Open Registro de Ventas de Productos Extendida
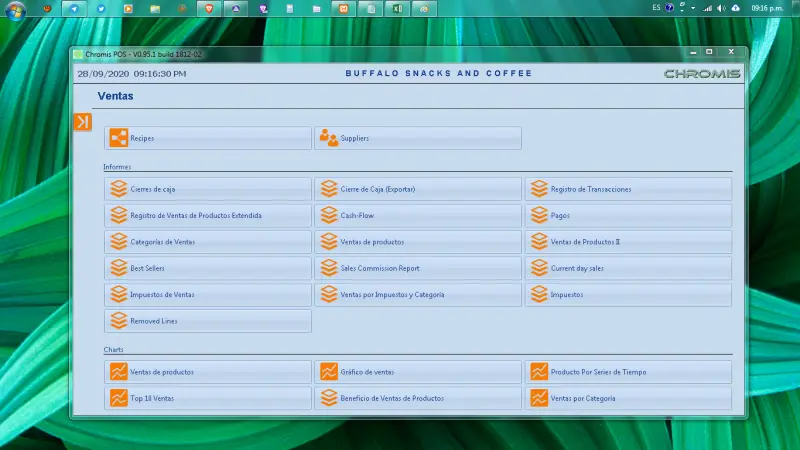 pyautogui.click(x=208, y=215)
